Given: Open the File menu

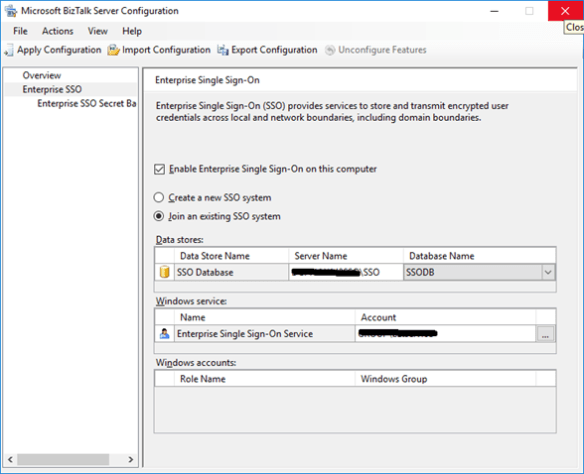Looking at the screenshot, I should [20, 31].
